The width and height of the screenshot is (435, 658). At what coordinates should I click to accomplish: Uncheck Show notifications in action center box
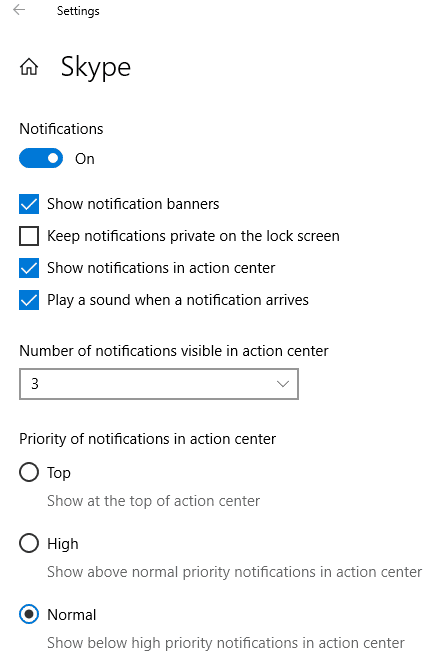pyautogui.click(x=29, y=268)
